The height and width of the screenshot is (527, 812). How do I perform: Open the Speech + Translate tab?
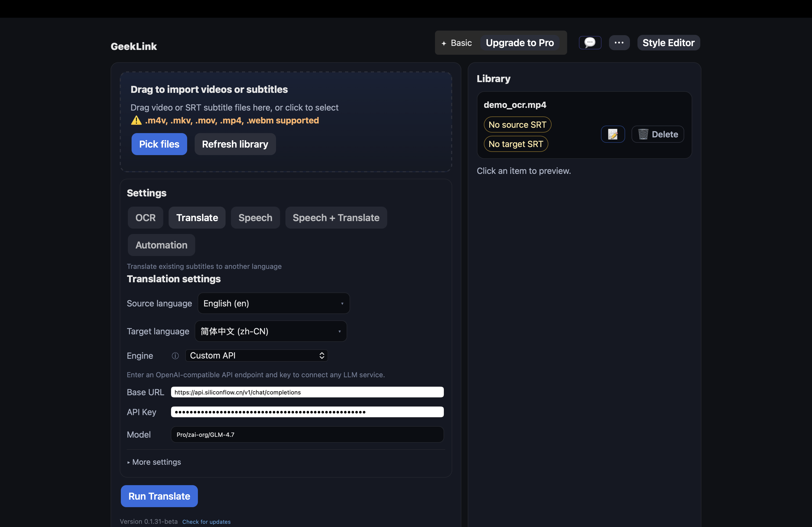pos(336,217)
